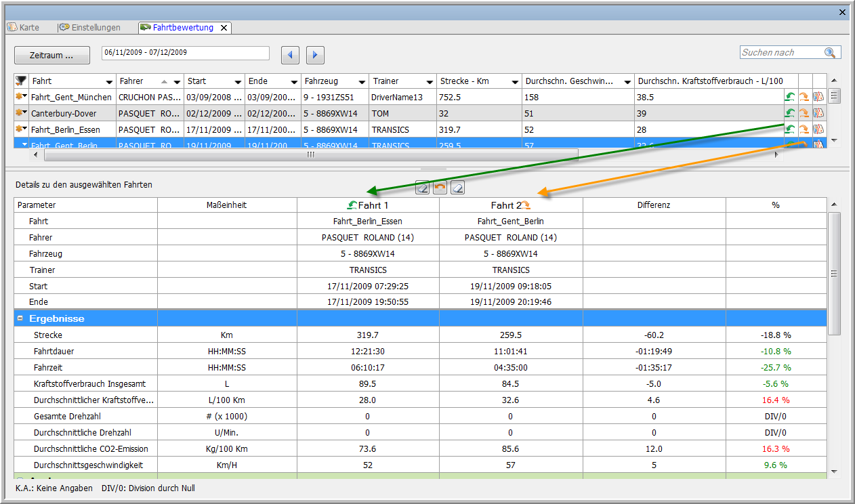Screen dimensions: 855x504
Task: Set Canterbury-Dover as Fahrt 2 (orange arrow)
Action: [804, 113]
